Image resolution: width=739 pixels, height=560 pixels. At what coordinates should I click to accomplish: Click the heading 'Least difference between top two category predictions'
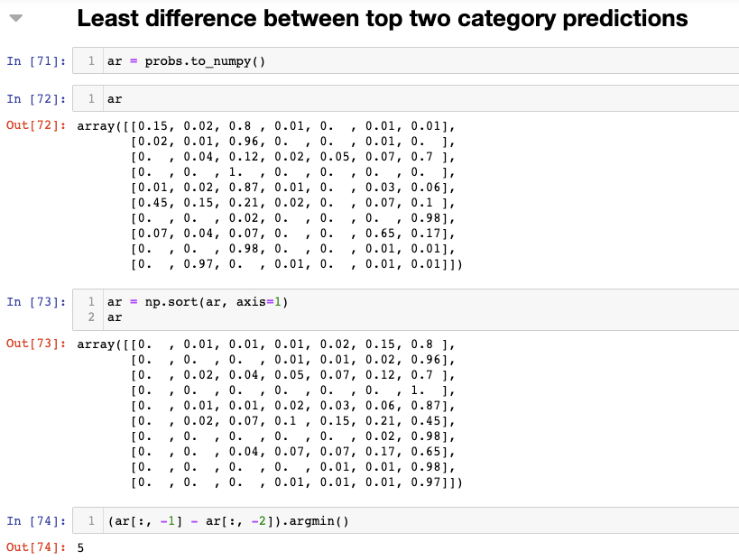click(x=383, y=19)
